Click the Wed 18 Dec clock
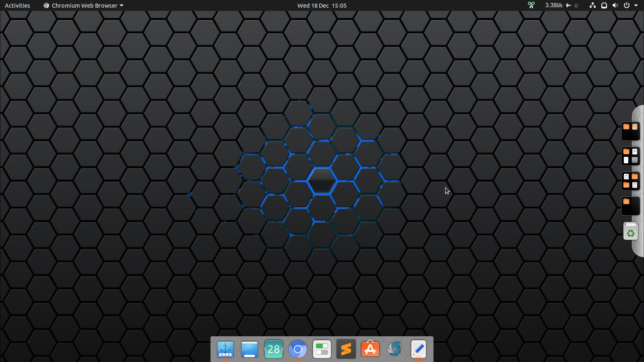Screen dimensions: 644x362 [x=322, y=5]
